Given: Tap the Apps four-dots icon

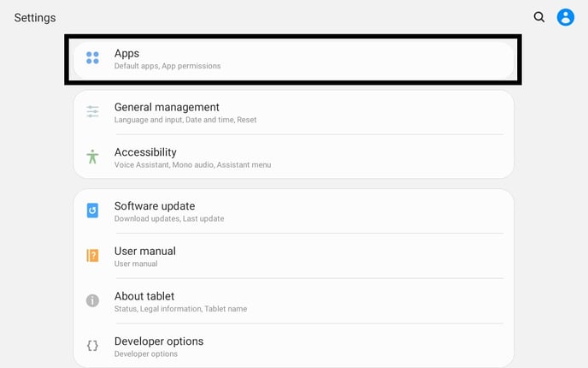Looking at the screenshot, I should (x=93, y=59).
